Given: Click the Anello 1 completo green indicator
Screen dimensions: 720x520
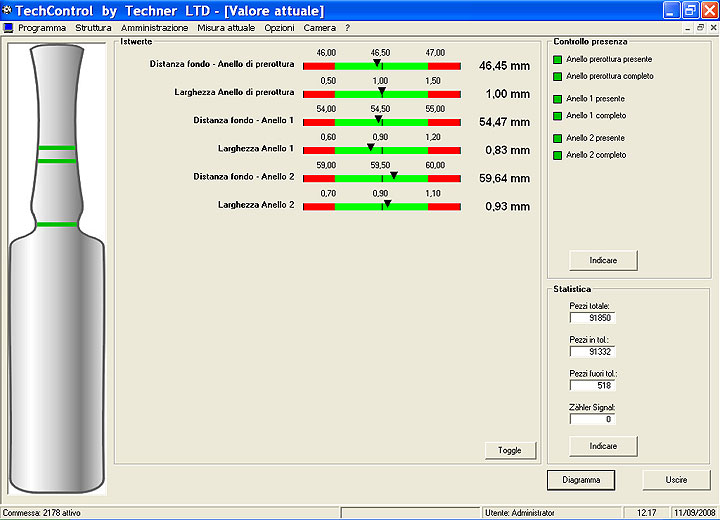Looking at the screenshot, I should pos(557,116).
